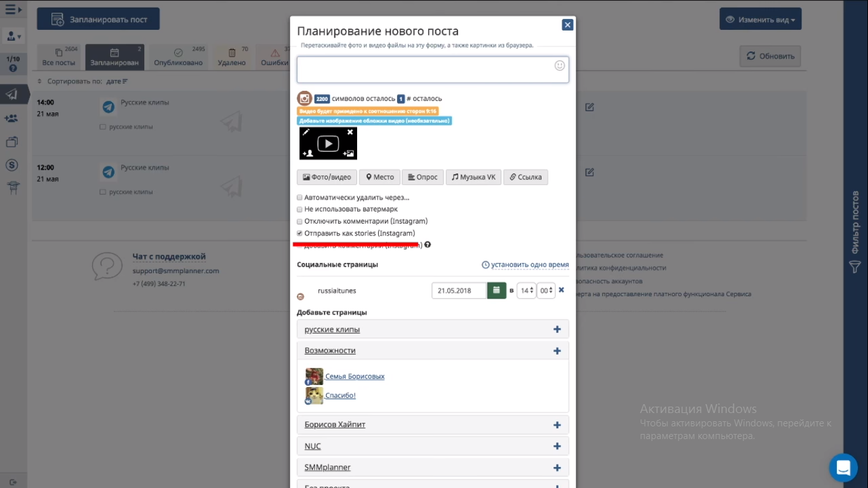868x488 pixels.
Task: Switch to the Удалено tab
Action: 232,57
